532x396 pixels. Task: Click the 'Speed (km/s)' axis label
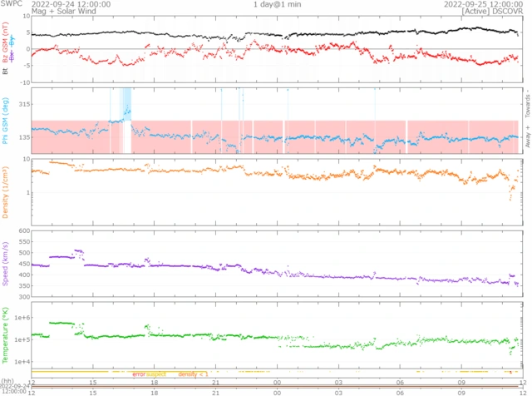tap(5, 264)
